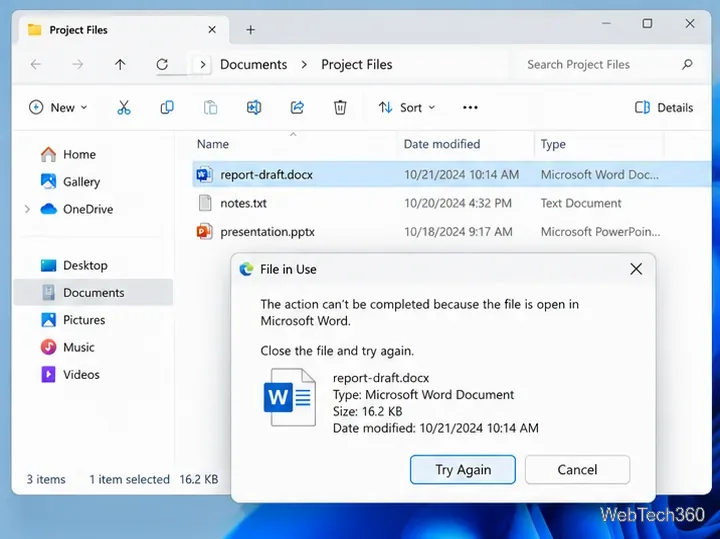Open the See more ellipsis menu
This screenshot has height=539, width=720.
click(470, 107)
